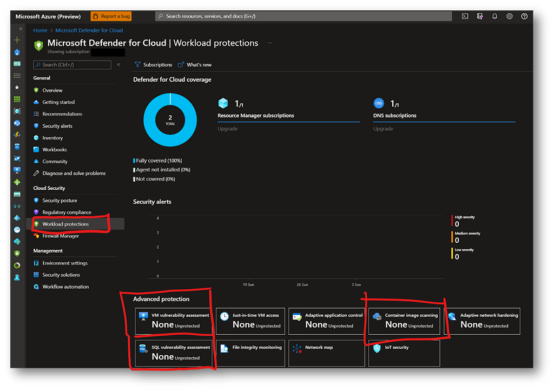The height and width of the screenshot is (392, 554).
Task: Click Resource Manager subscriptions cube icon
Action: (x=223, y=103)
